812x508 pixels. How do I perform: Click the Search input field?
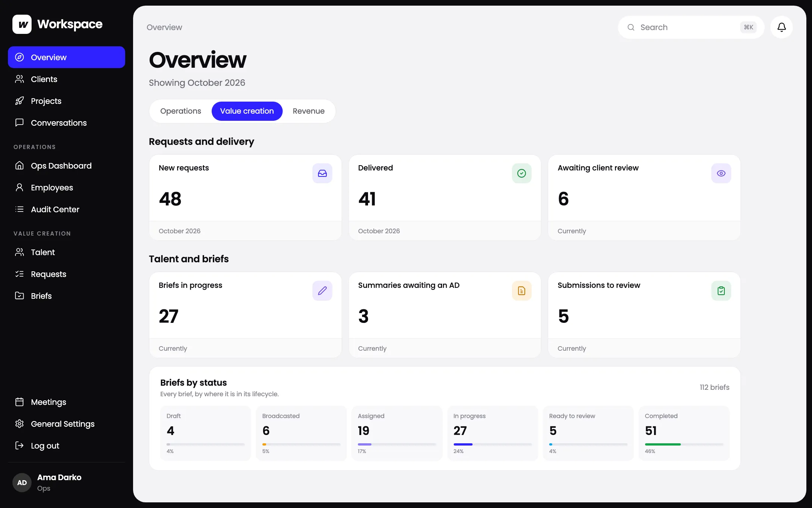pyautogui.click(x=691, y=27)
